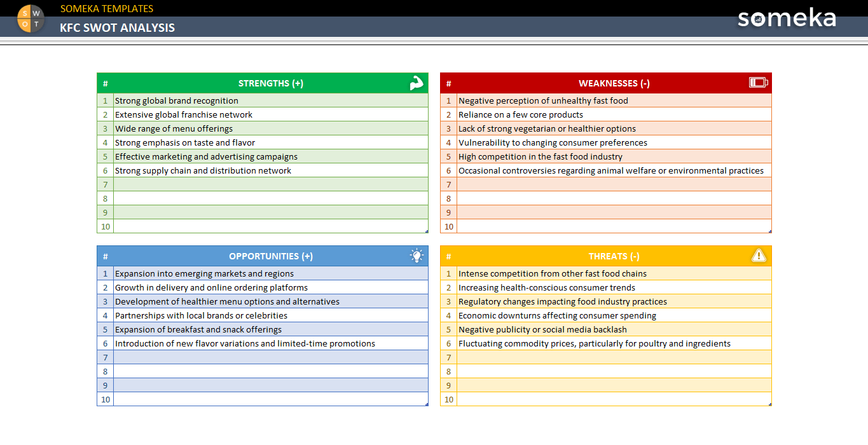Select the STRENGTHS (+) header
Image resolution: width=868 pixels, height=445 pixels.
pyautogui.click(x=271, y=83)
